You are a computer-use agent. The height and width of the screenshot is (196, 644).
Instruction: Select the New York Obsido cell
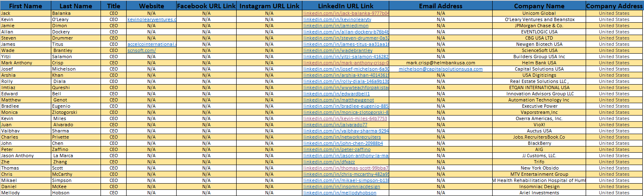(539, 168)
